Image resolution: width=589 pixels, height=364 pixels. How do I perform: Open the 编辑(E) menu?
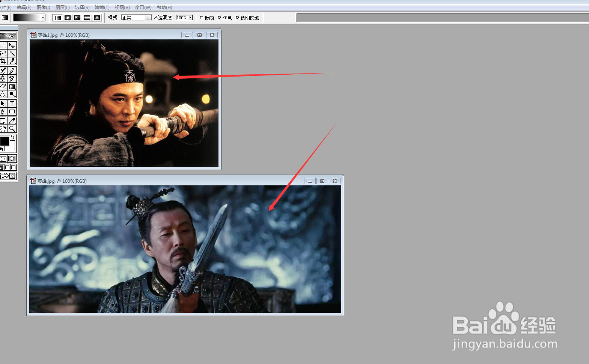(x=24, y=8)
